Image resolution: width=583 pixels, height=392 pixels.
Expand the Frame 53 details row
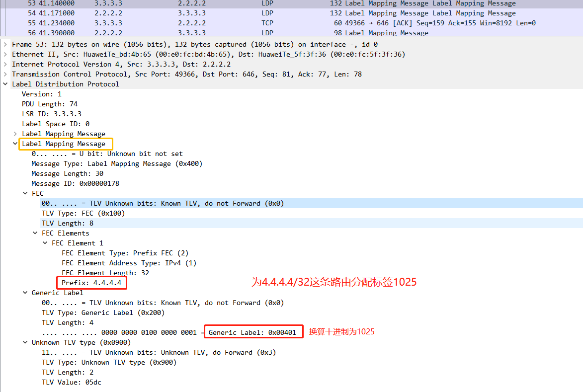5,45
